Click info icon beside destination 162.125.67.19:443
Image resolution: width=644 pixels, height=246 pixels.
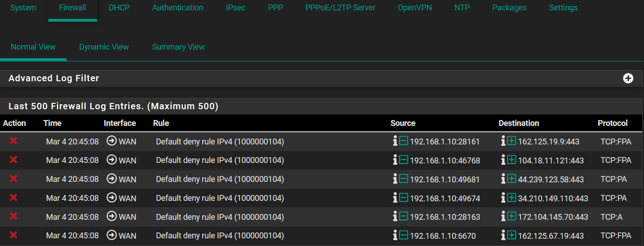503,235
